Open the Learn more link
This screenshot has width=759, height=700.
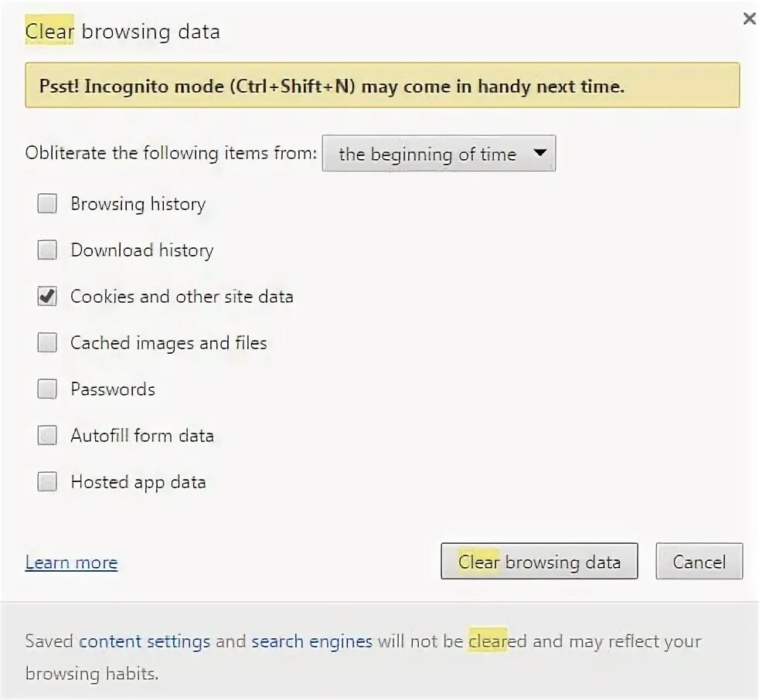point(71,562)
